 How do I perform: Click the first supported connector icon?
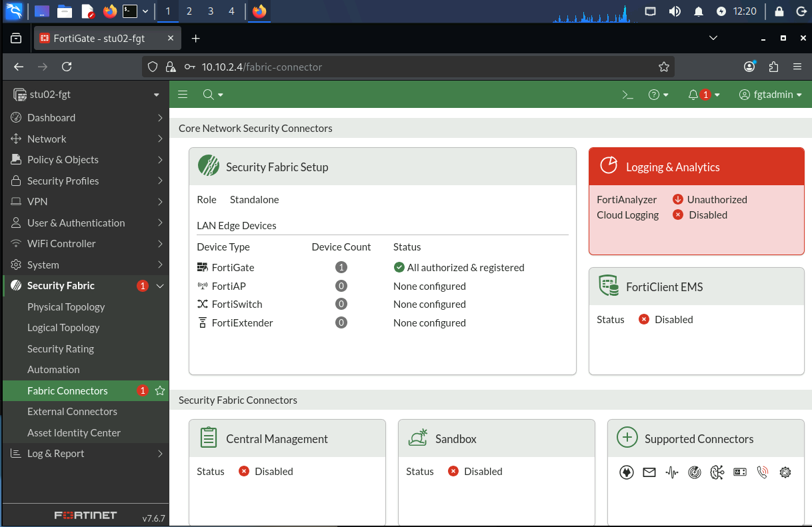click(627, 472)
